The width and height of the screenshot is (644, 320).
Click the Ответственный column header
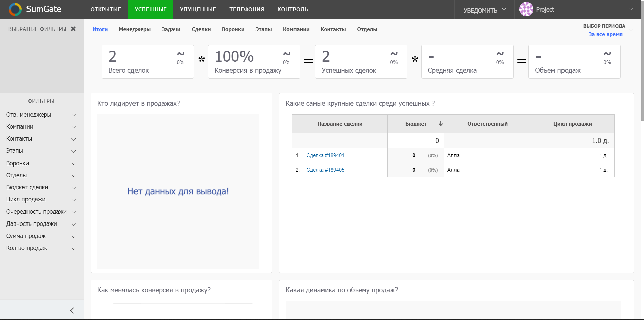487,124
